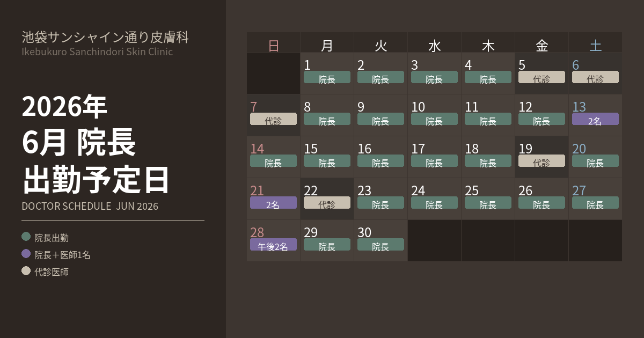The image size is (644, 338).
Task: Select the 院長 badge on June 26
Action: 541,203
